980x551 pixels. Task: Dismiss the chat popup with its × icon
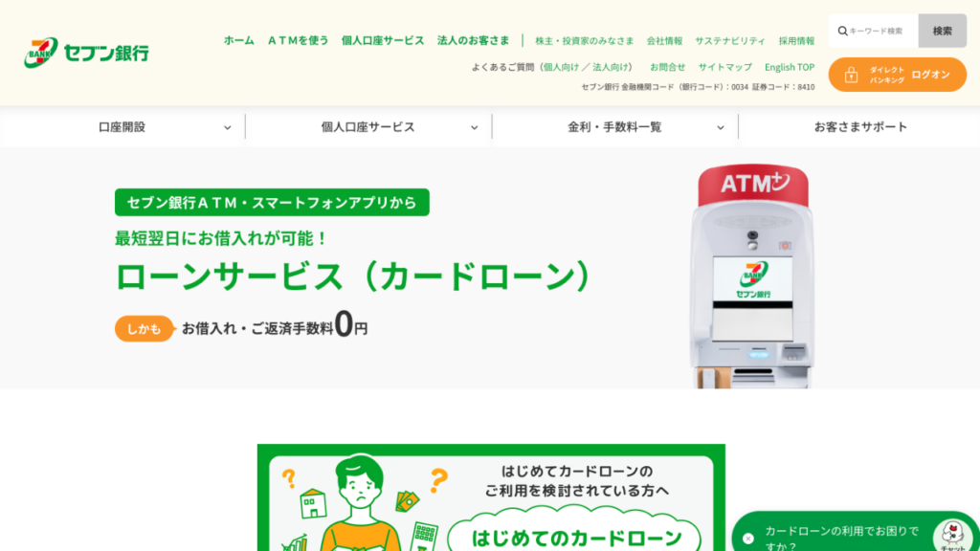[748, 539]
